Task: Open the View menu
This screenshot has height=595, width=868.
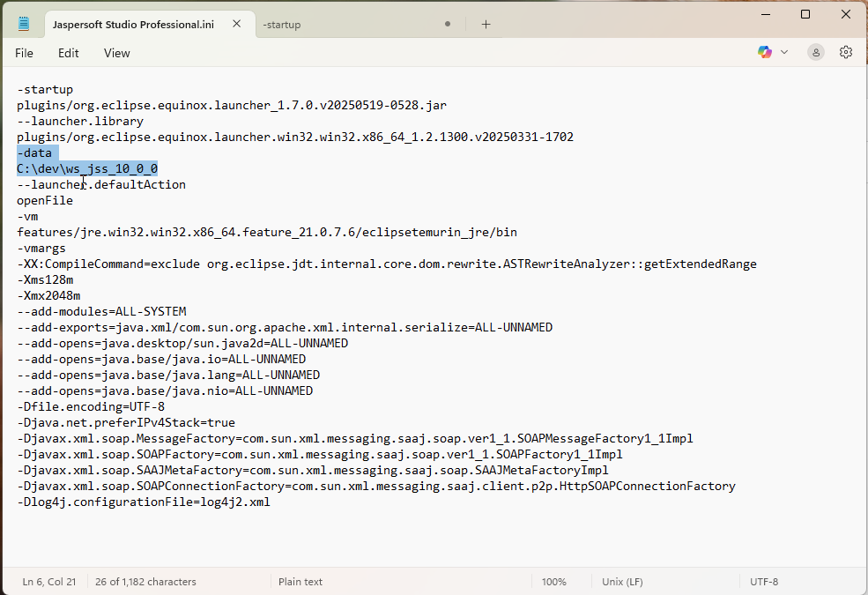Action: (117, 53)
